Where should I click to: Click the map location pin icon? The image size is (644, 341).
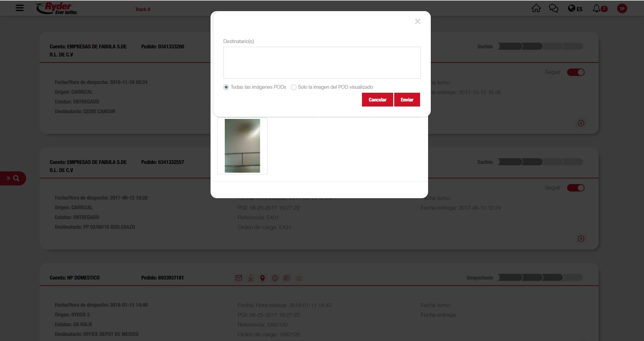(263, 278)
